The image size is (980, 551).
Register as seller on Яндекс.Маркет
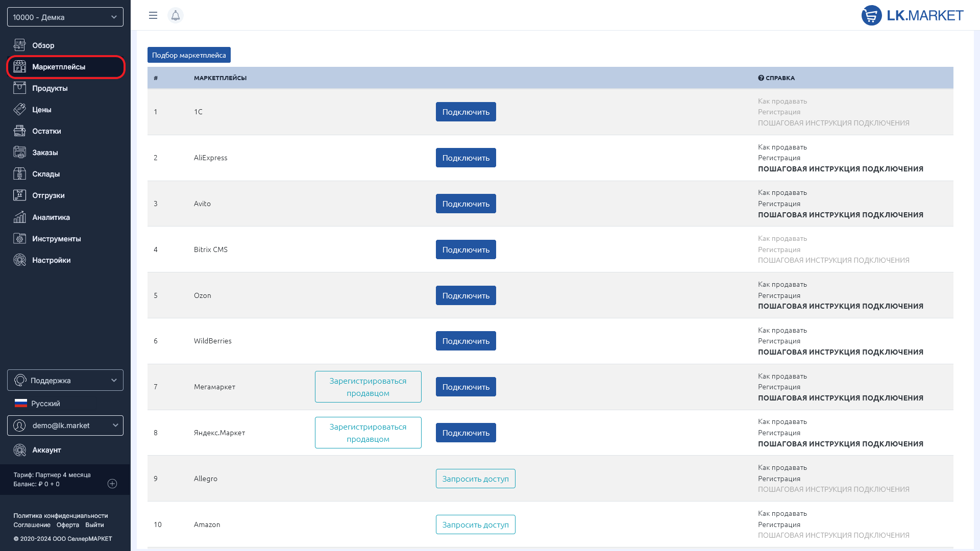pos(368,433)
